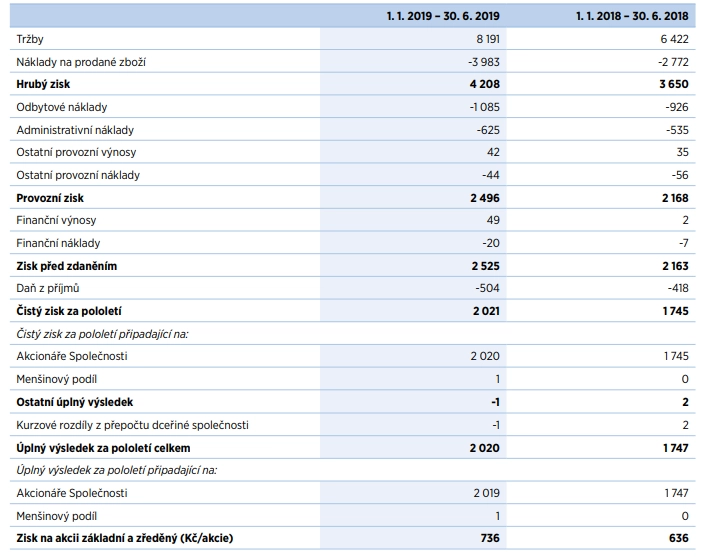
Task: Click the 2018 Čistý zisk value 1 745
Action: [x=675, y=311]
